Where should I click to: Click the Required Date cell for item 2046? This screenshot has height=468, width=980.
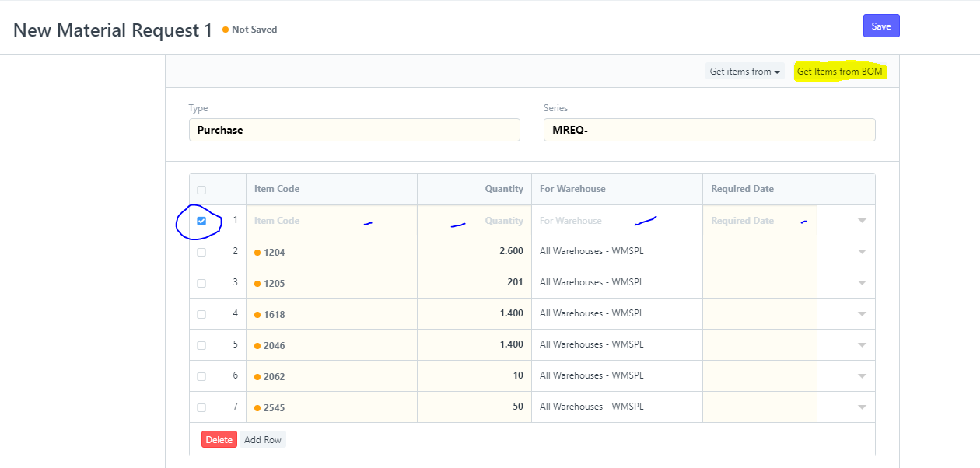click(759, 345)
